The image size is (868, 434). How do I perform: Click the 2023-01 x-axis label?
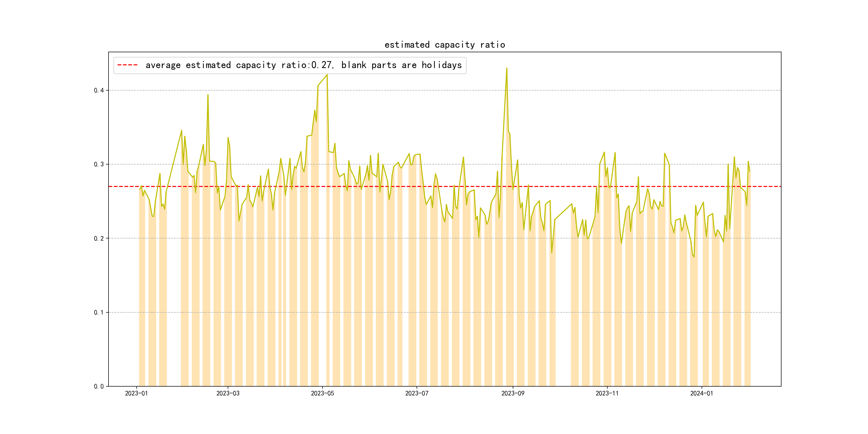click(x=136, y=393)
